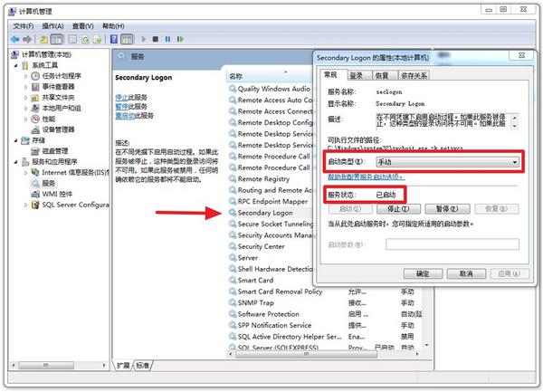543x392 pixels.
Task: Click the Restart Service toolbar icon
Action: 180,39
